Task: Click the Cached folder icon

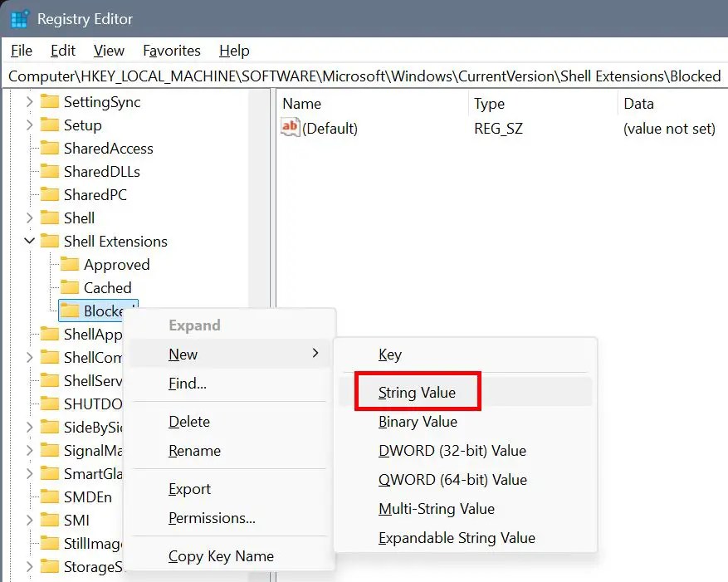Action: 70,287
